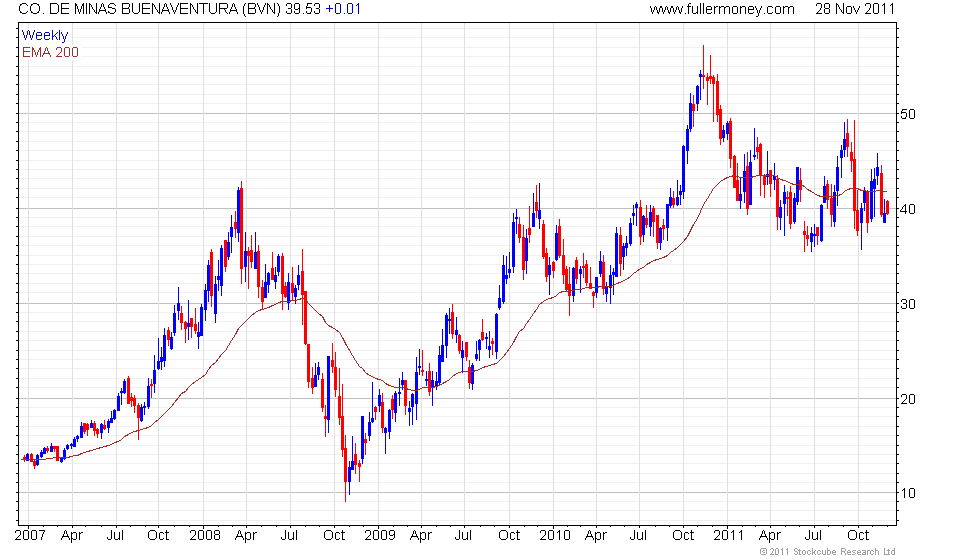Viewport: 980px width, 560px height.
Task: Open the www.fullermoney.com link text
Action: (722, 9)
